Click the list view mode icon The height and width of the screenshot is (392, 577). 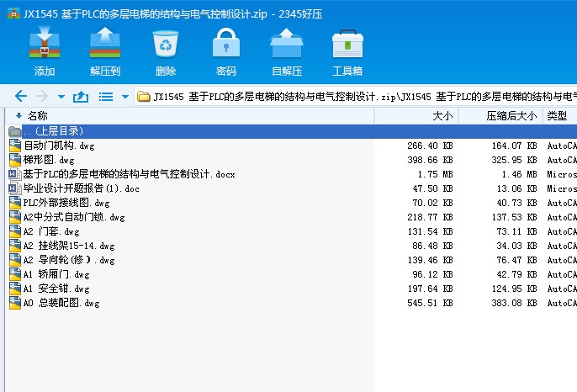106,97
